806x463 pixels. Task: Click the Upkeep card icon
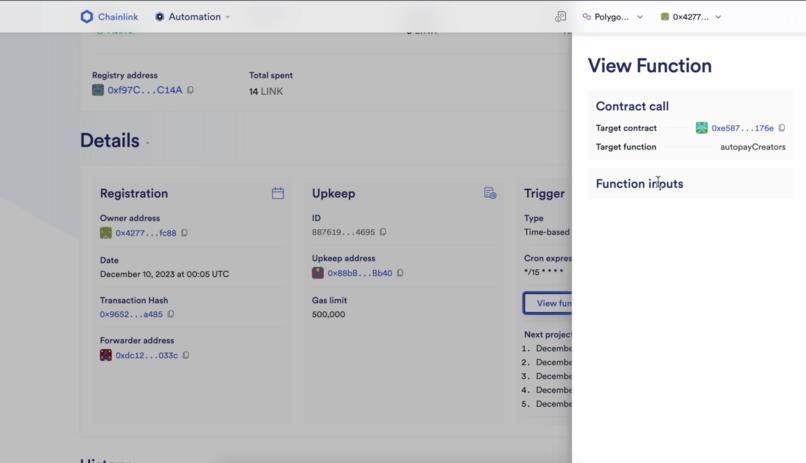tap(490, 193)
